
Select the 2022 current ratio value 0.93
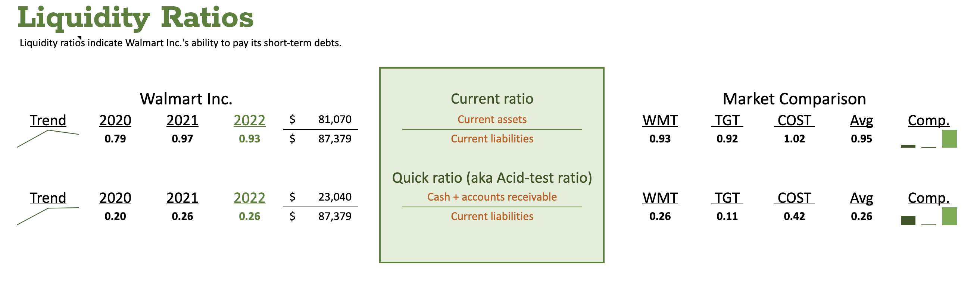[x=249, y=139]
